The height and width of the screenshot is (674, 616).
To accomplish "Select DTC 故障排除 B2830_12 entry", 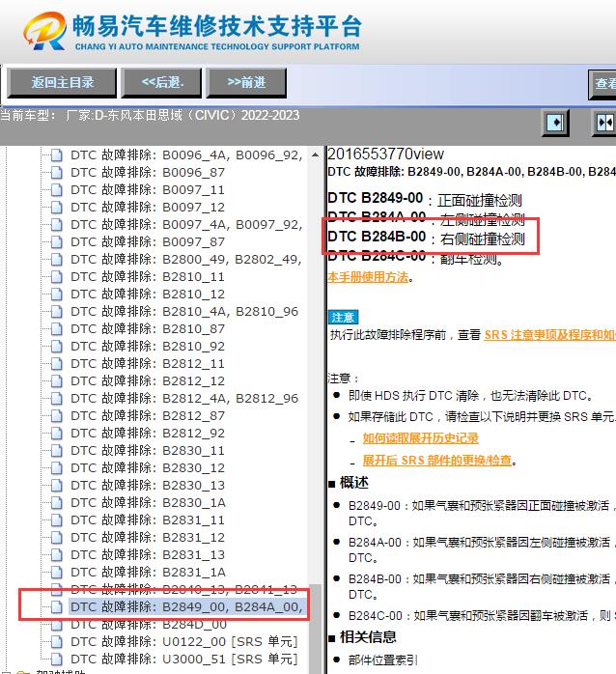I will (x=148, y=467).
